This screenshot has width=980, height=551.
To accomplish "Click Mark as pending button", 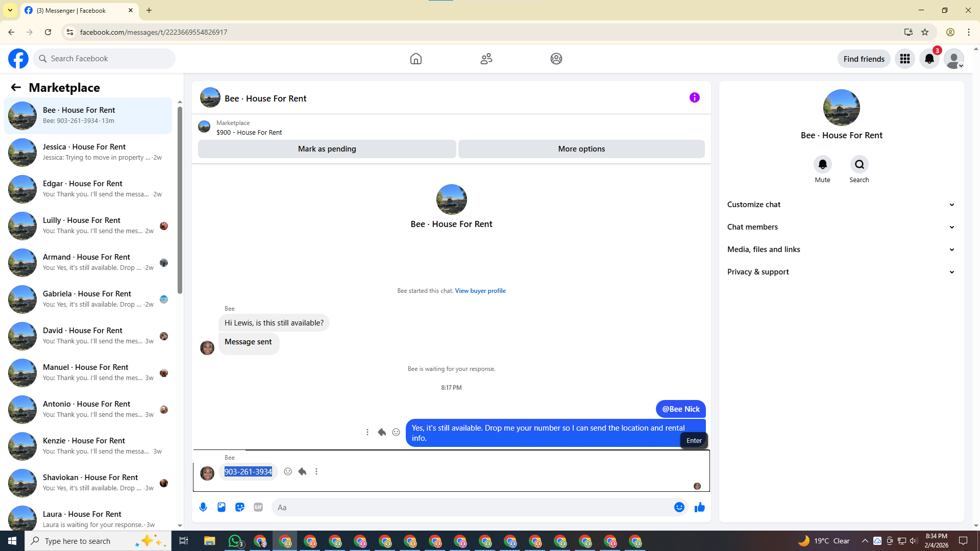I will coord(327,149).
